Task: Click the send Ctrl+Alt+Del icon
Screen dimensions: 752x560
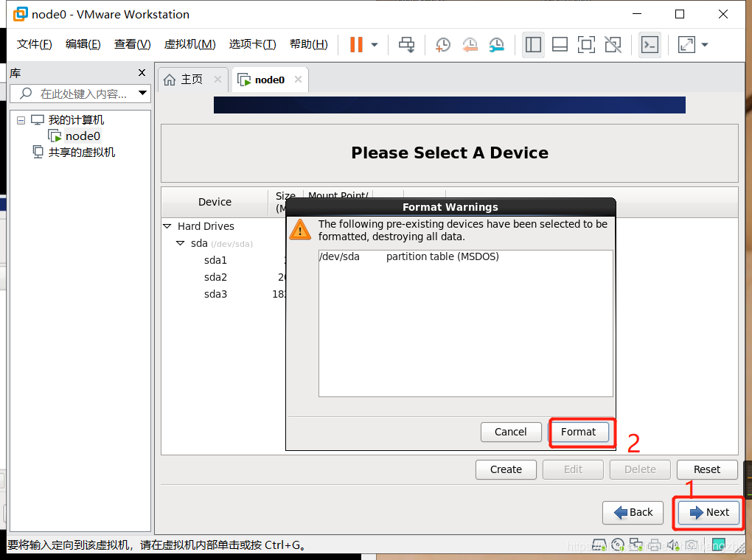Action: pos(407,45)
